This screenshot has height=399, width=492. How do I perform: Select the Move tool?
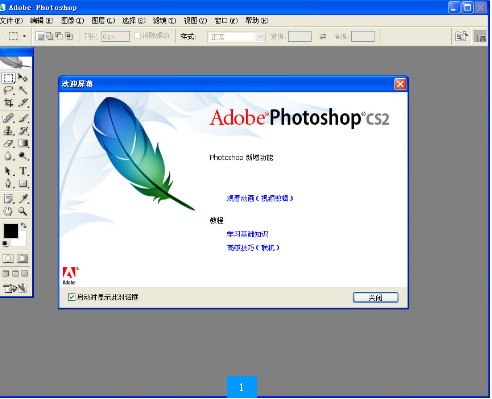coord(23,78)
